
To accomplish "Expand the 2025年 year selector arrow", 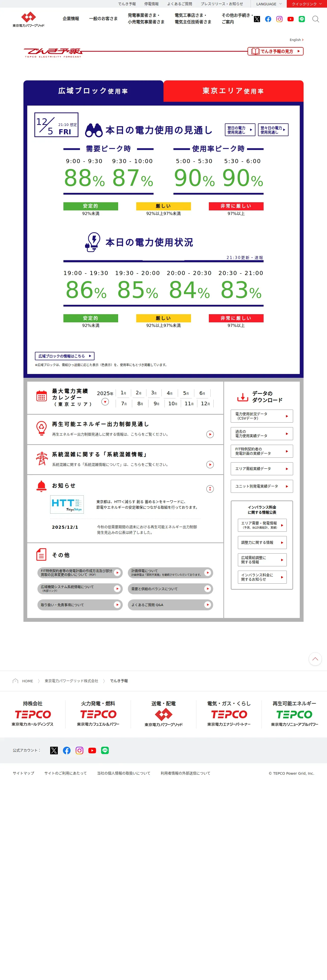I will (105, 402).
